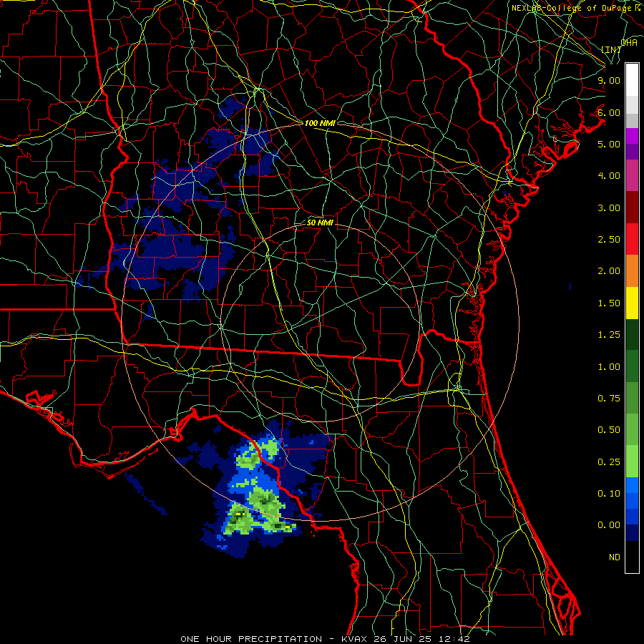
Task: Select the white swatch beside 9.00
Action: (632, 80)
